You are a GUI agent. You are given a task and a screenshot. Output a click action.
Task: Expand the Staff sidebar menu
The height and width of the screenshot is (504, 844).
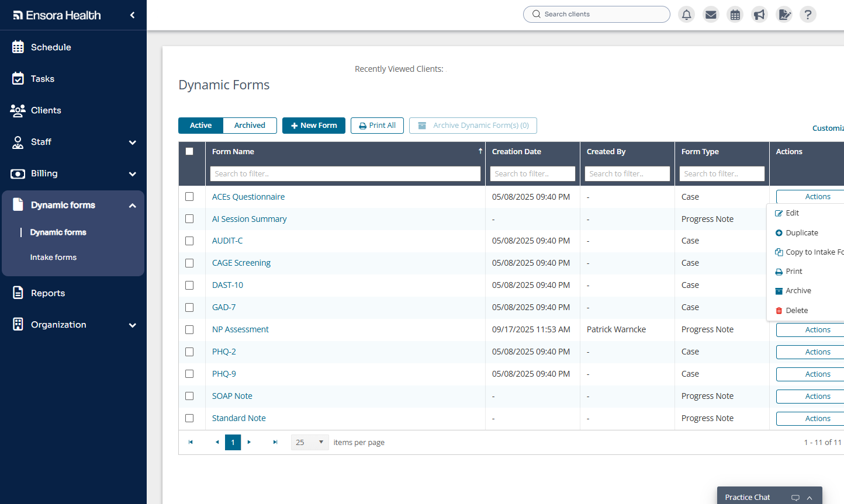(x=132, y=142)
